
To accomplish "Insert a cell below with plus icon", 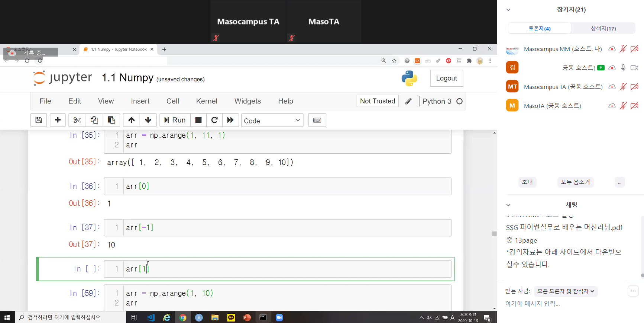I will click(x=58, y=120).
